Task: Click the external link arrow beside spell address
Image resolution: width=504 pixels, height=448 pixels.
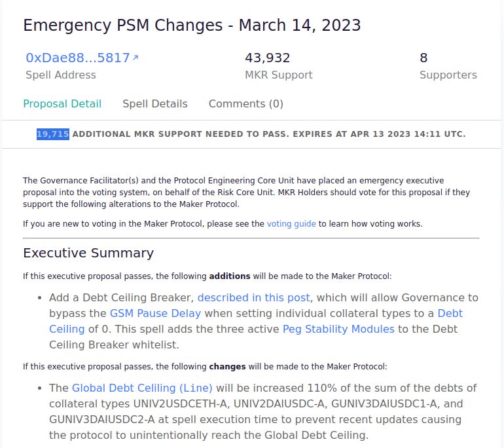Action: pos(135,58)
